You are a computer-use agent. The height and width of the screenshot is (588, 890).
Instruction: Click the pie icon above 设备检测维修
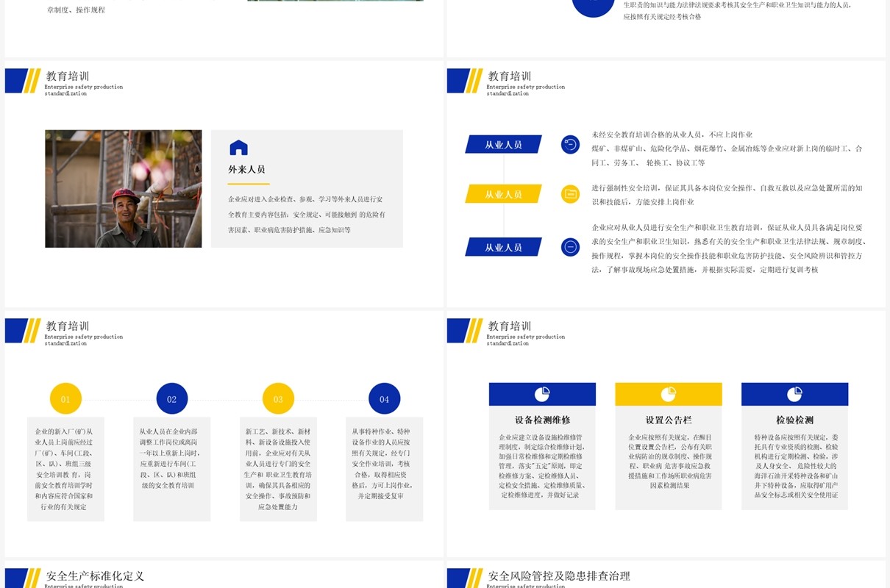click(542, 395)
